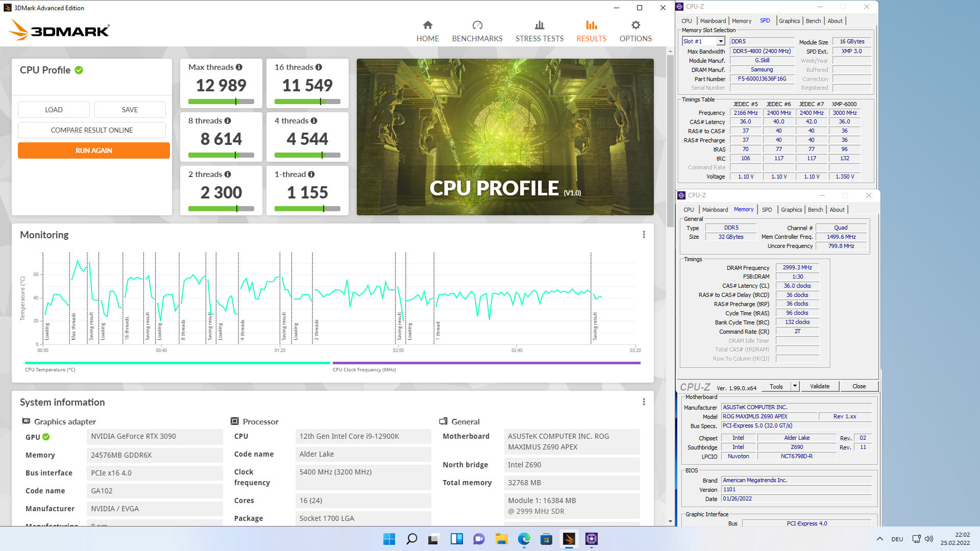The width and height of the screenshot is (980, 551).
Task: Open STRESS TESTS bar chart icon
Action: tap(540, 25)
